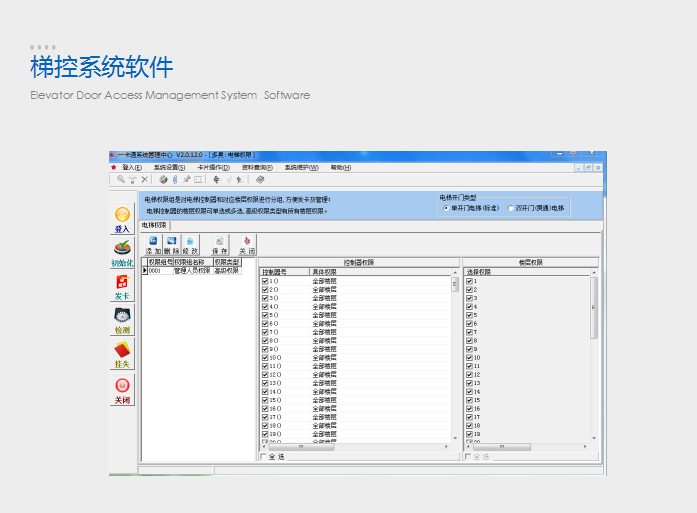Click the 删除 delete toolbar icon
The image size is (697, 513).
(x=171, y=244)
